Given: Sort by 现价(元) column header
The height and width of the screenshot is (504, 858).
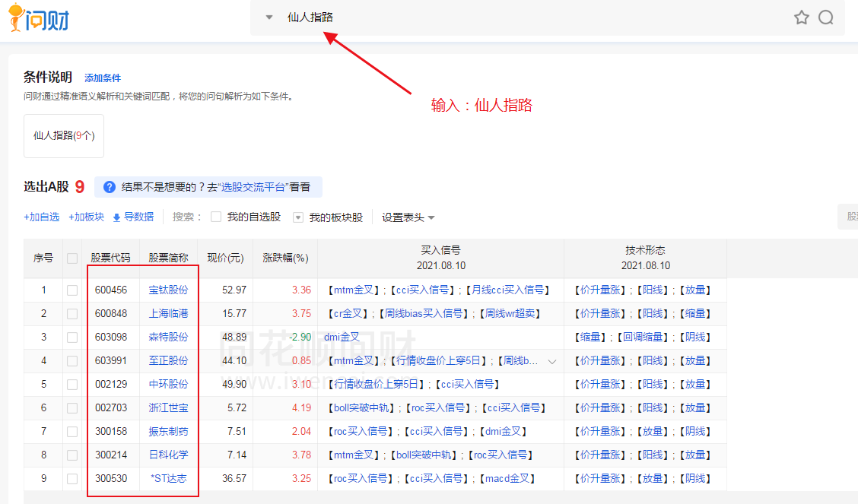Looking at the screenshot, I should click(x=225, y=258).
